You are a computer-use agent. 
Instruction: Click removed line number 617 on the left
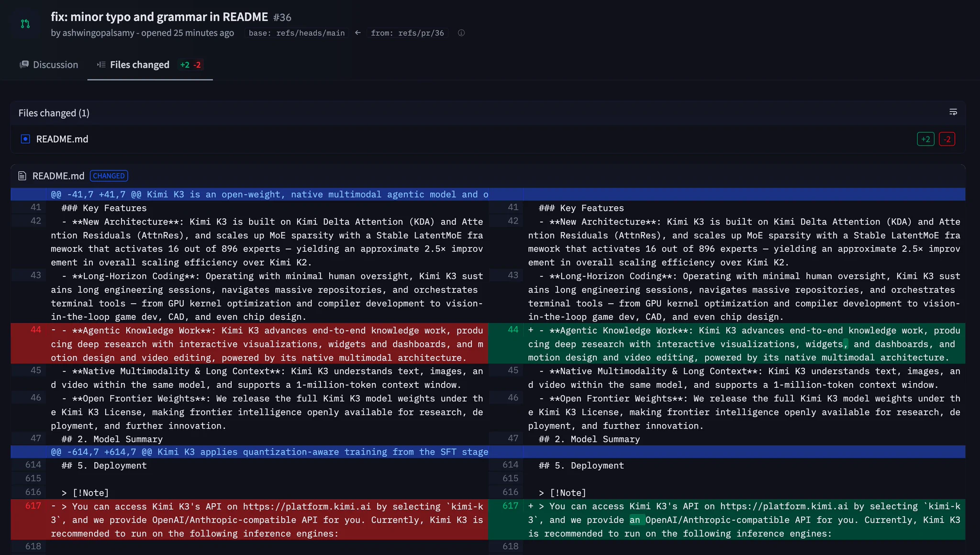point(33,506)
